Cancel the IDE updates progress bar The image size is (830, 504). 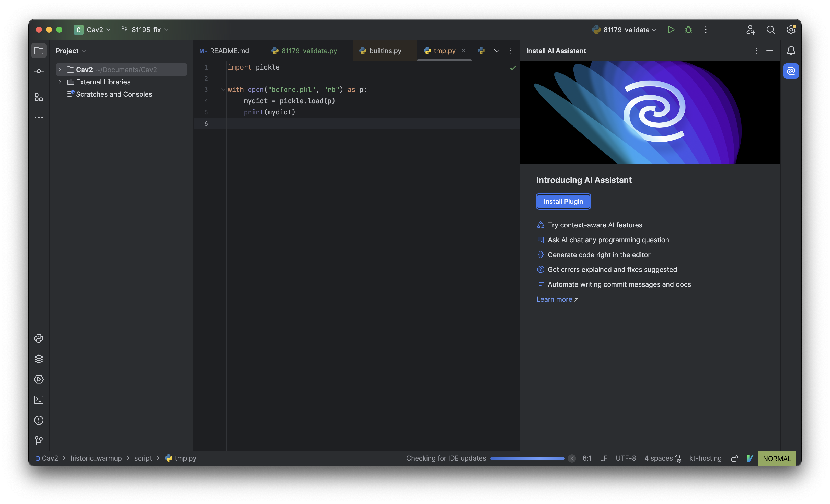(x=572, y=458)
